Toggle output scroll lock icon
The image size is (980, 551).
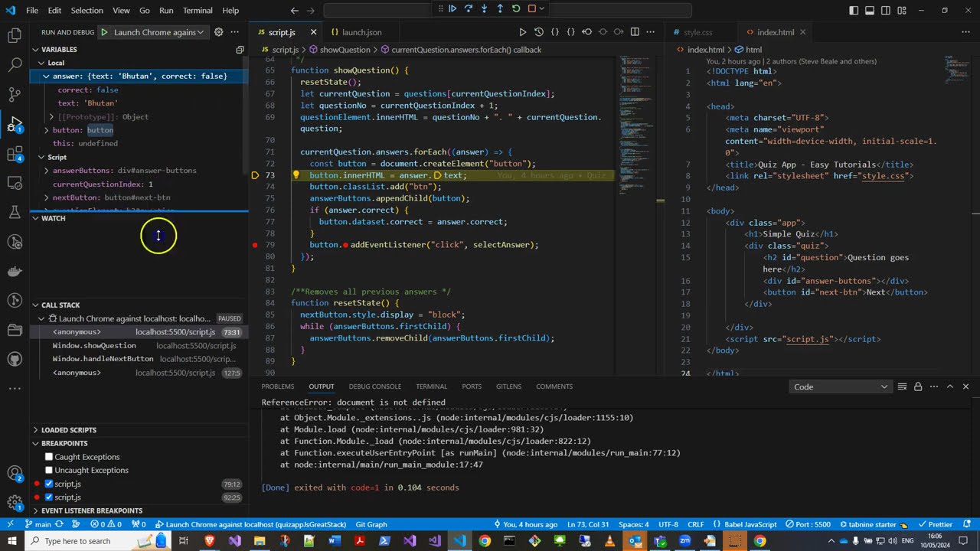coord(918,386)
